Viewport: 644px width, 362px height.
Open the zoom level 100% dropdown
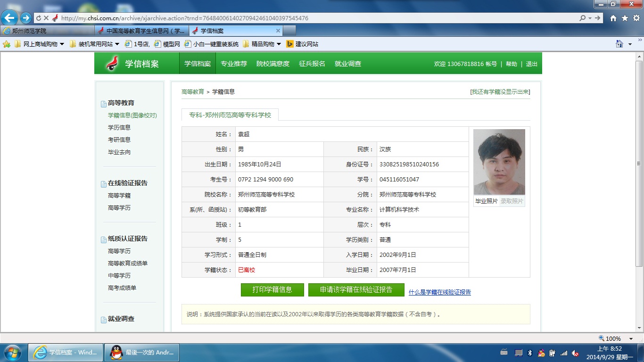631,338
